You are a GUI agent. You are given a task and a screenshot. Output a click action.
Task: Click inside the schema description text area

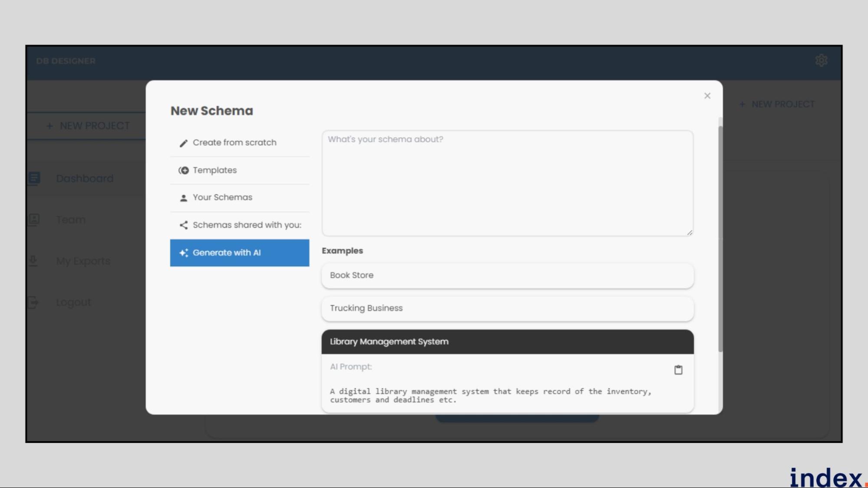[507, 182]
